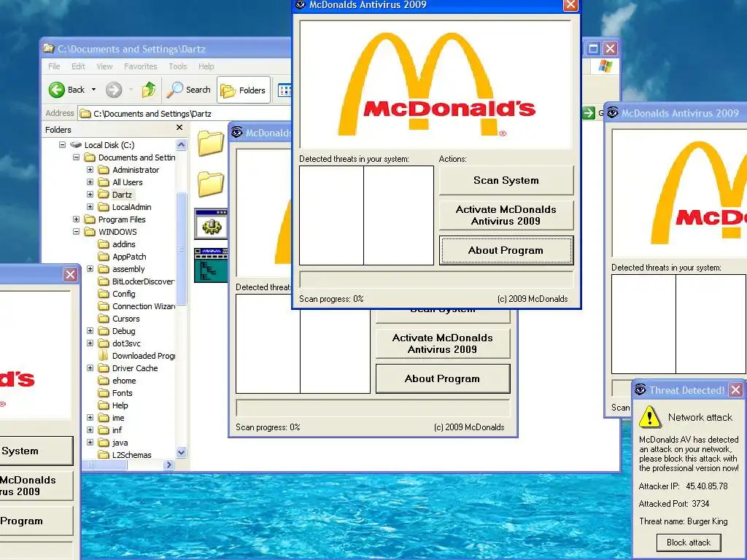Select the AppPatch folder in tree

click(129, 257)
